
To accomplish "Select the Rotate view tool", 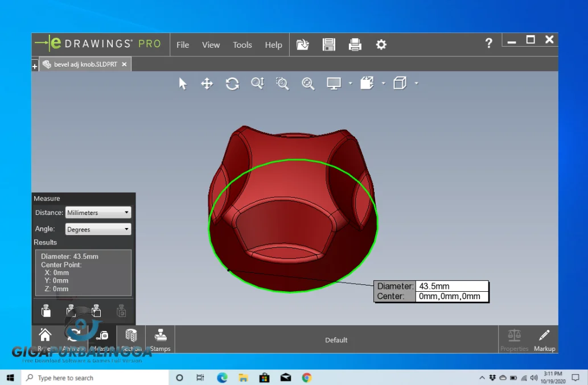I will coord(232,84).
